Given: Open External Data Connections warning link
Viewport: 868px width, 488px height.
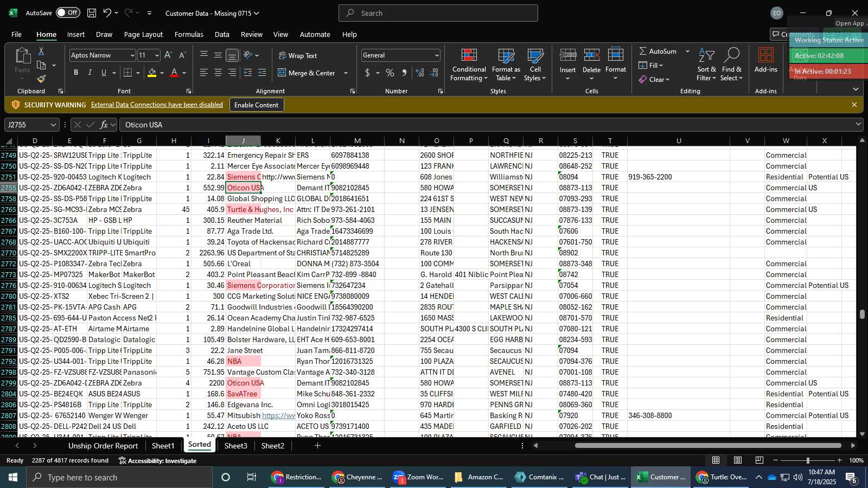Looking at the screenshot, I should (x=157, y=105).
